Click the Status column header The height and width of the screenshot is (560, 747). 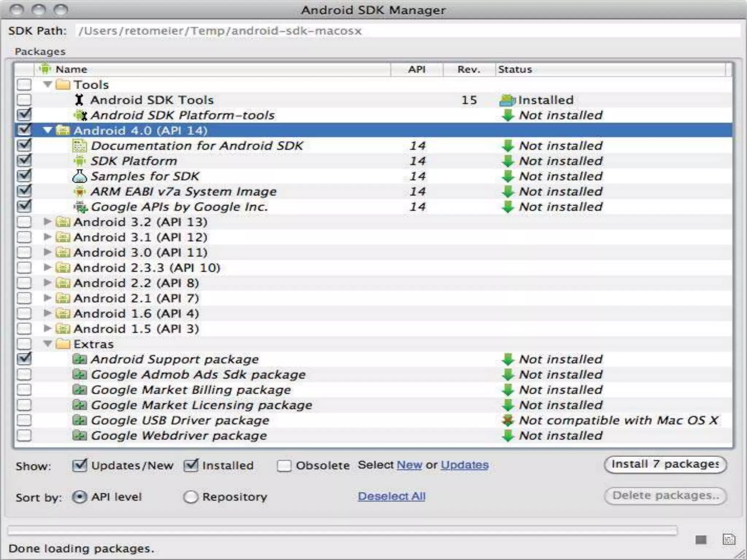[611, 69]
